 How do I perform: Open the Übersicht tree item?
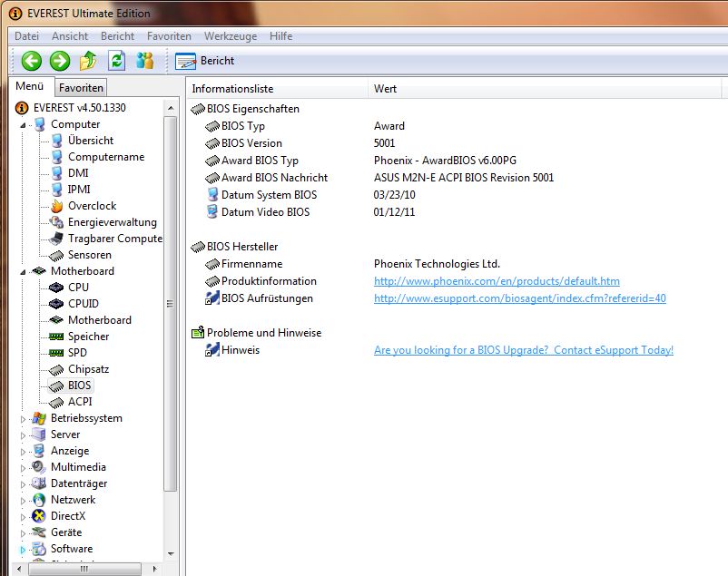pyautogui.click(x=91, y=141)
